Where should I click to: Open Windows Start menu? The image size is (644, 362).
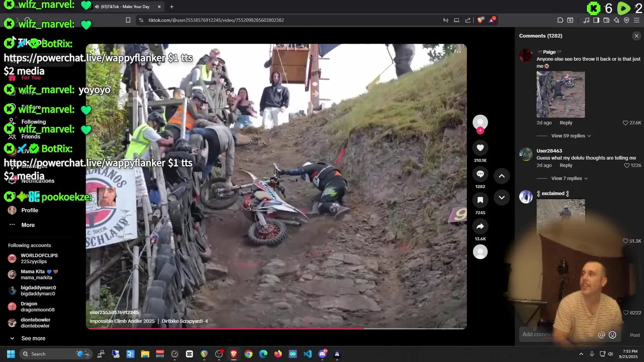pyautogui.click(x=11, y=354)
